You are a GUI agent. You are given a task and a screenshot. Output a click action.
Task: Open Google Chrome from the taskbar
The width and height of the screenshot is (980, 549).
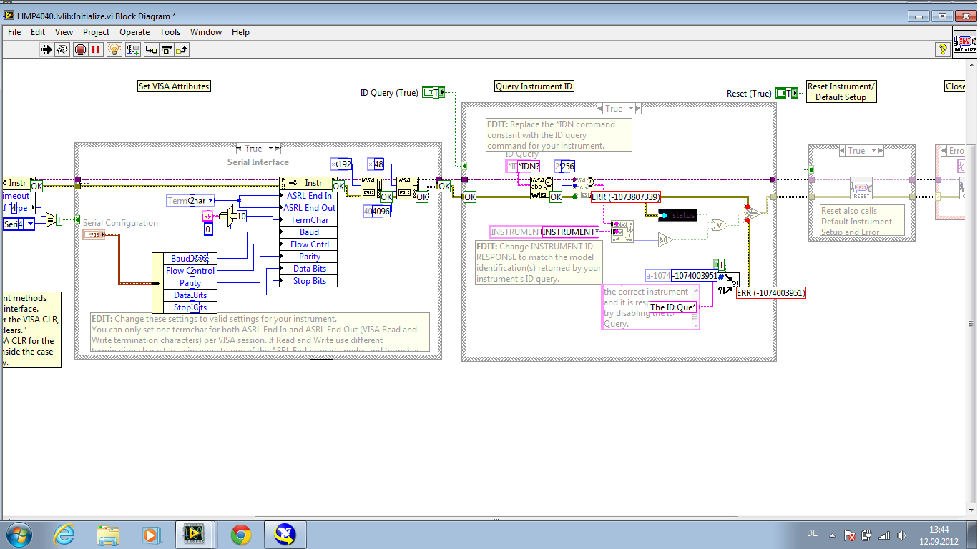(240, 534)
